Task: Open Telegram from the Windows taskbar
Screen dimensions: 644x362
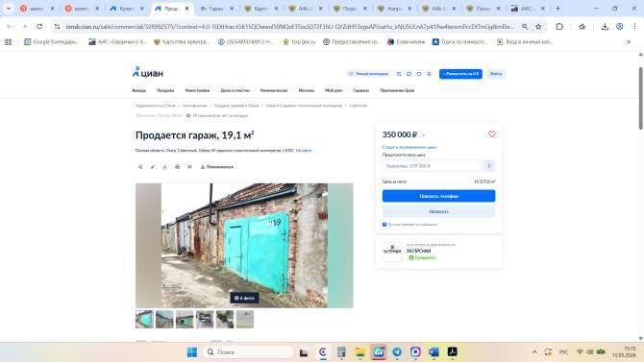Action: (x=397, y=352)
